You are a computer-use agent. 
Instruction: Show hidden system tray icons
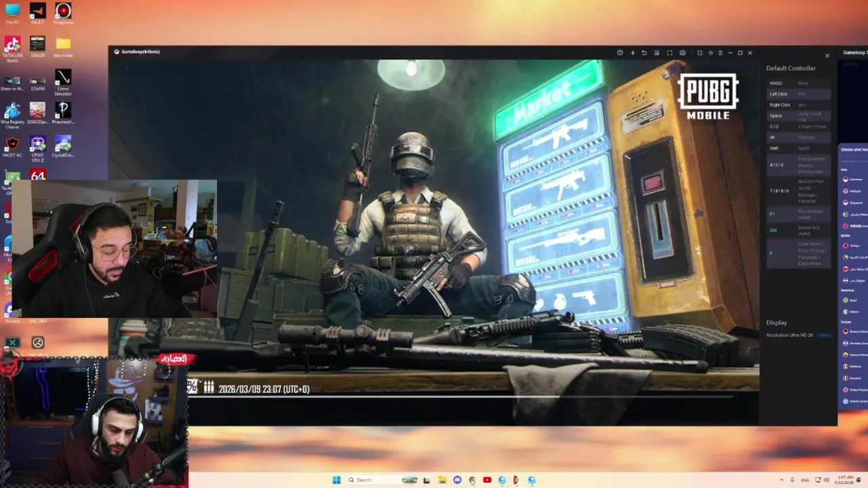click(x=781, y=480)
